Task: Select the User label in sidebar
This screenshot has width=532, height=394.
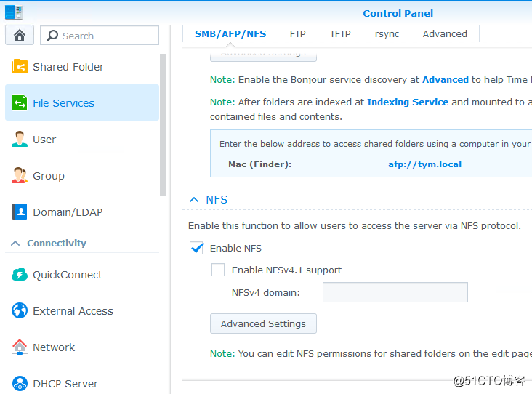Action: click(x=44, y=140)
